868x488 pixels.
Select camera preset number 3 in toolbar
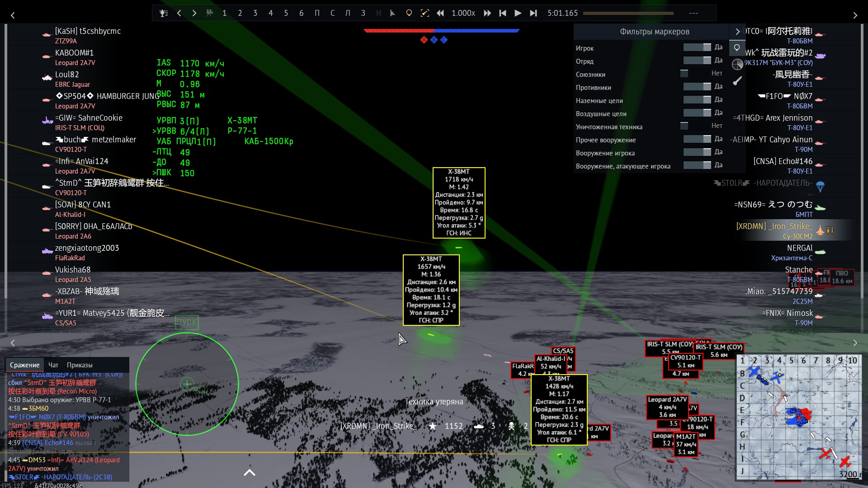click(255, 13)
